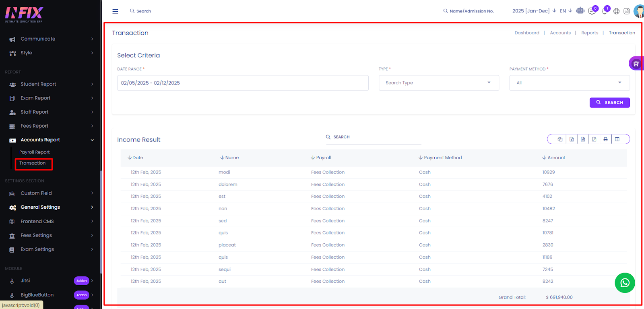
Task: Sort table by Date column
Action: 135,158
